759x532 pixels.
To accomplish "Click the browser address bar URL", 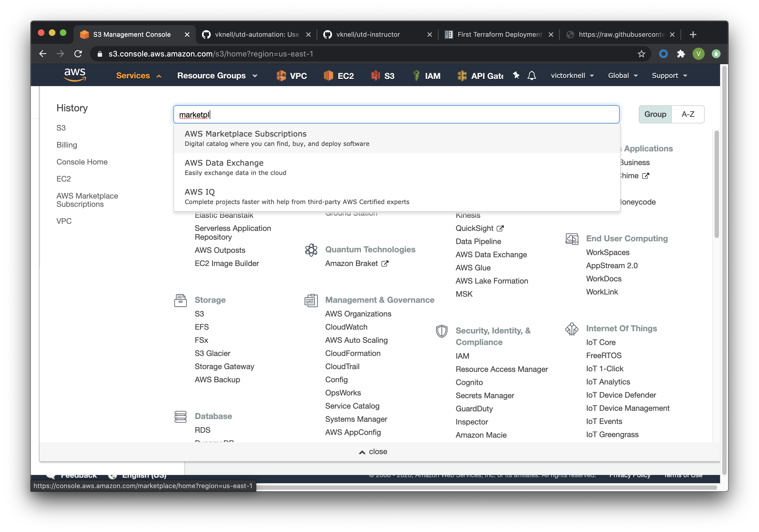I will [210, 54].
